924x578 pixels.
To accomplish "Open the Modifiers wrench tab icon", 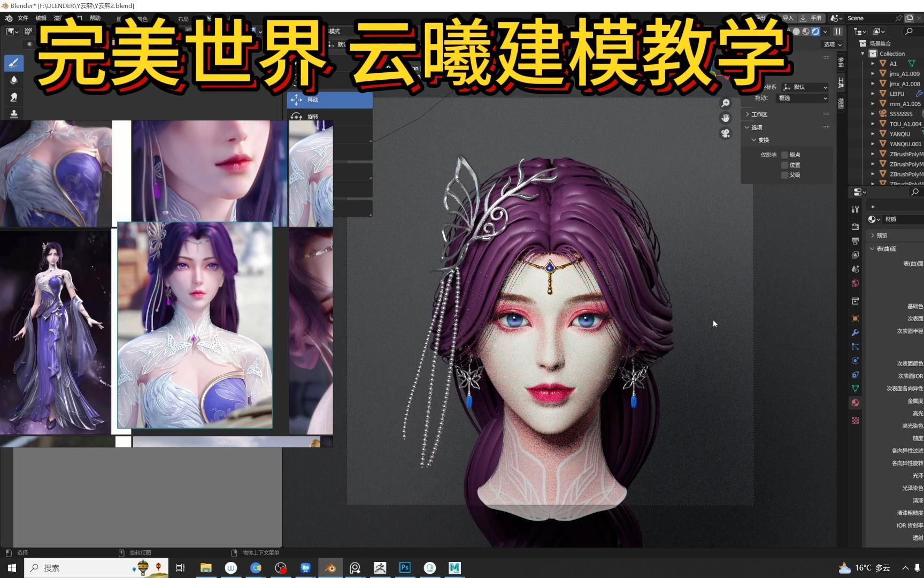I will (x=855, y=332).
